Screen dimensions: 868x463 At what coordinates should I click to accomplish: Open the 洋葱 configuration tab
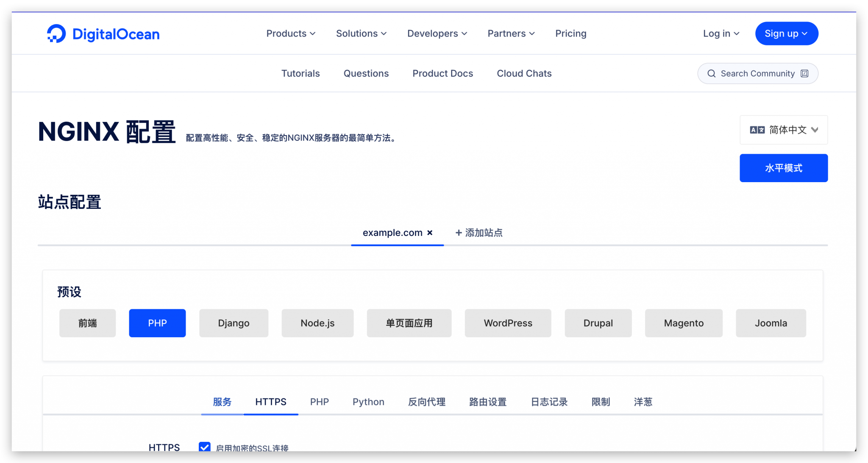643,402
